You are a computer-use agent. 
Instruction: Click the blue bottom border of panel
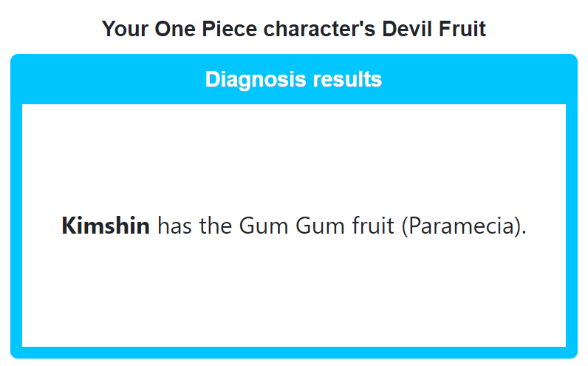tap(294, 353)
